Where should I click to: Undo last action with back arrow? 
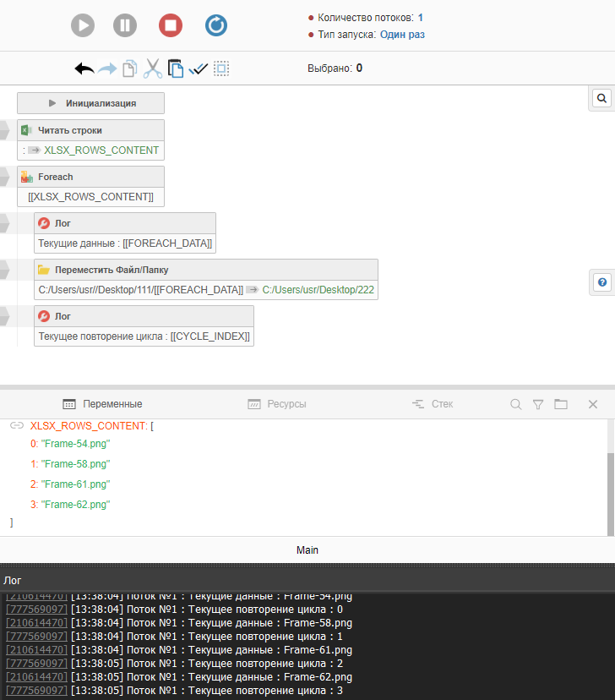click(84, 68)
